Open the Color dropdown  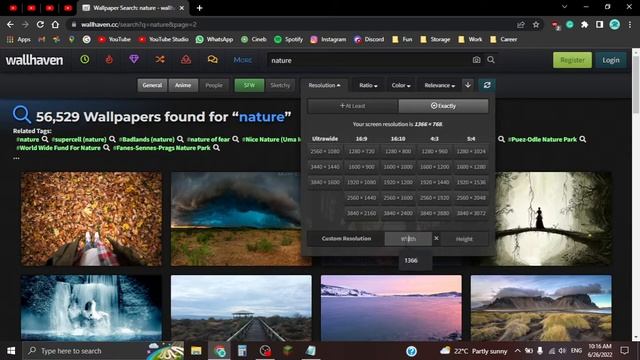(401, 85)
